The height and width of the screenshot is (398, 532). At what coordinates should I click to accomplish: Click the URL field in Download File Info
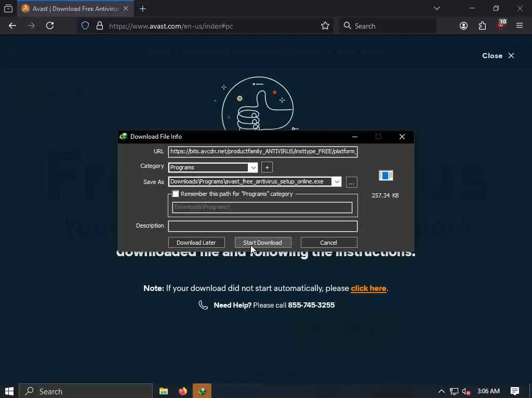coord(263,151)
